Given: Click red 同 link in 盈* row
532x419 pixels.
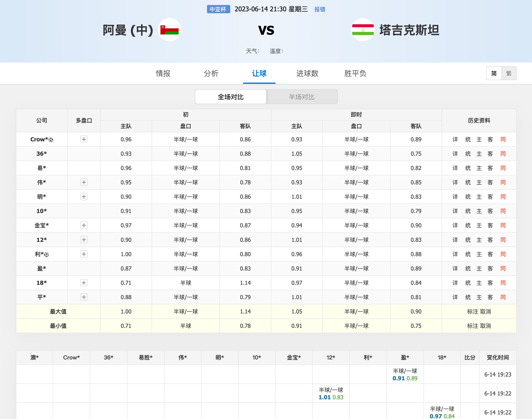Looking at the screenshot, I should click(503, 268).
